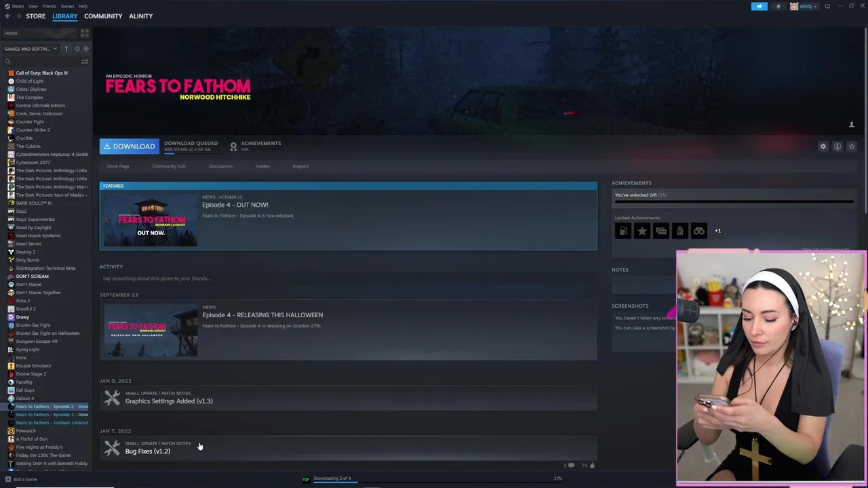Viewport: 868px width, 488px height.
Task: Open the ALINITY profile tab
Action: [x=141, y=16]
